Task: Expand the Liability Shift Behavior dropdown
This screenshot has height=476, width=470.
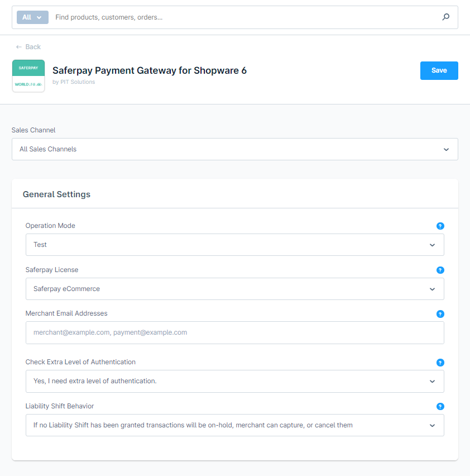Action: click(x=234, y=425)
